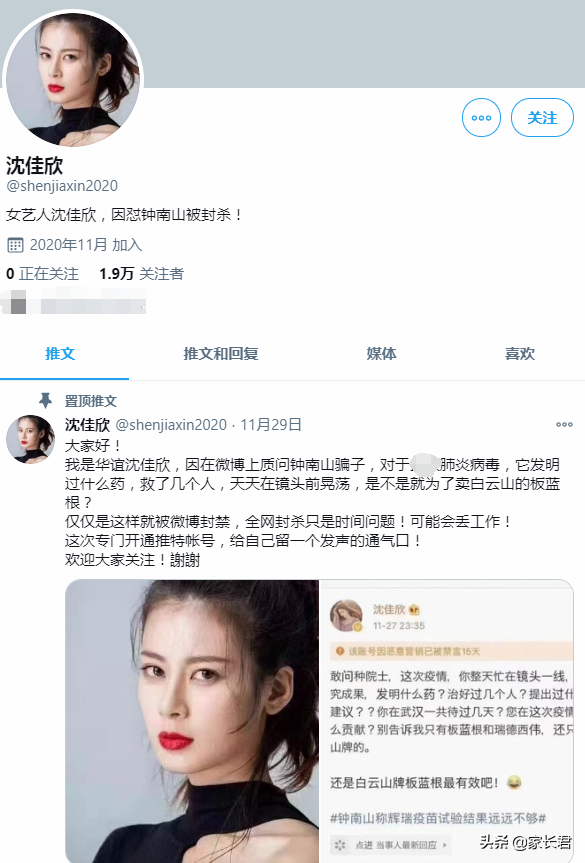Click the #钟南山称辉瑞疫苗试验结果远远不够# hashtag

click(x=438, y=818)
